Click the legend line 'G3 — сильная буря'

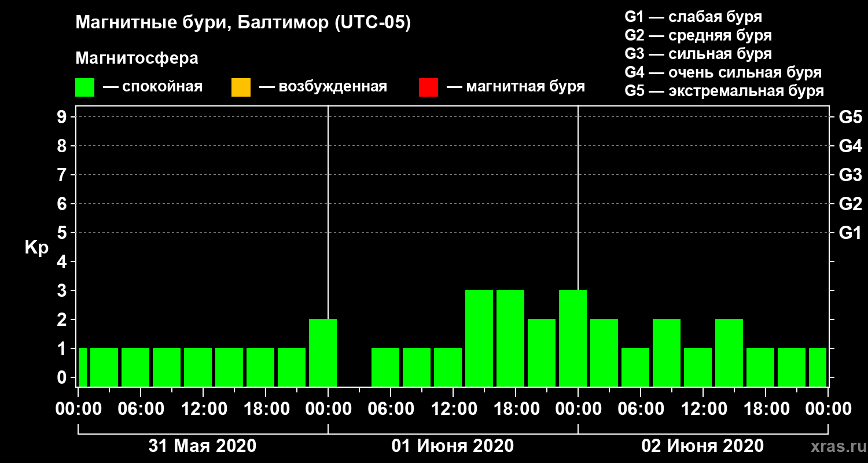698,54
